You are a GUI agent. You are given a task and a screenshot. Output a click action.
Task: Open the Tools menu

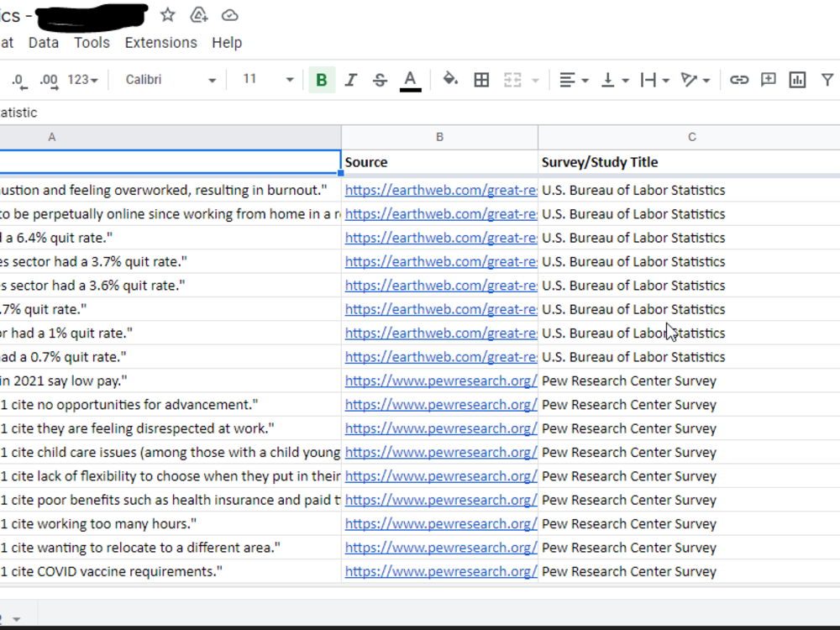pos(92,42)
